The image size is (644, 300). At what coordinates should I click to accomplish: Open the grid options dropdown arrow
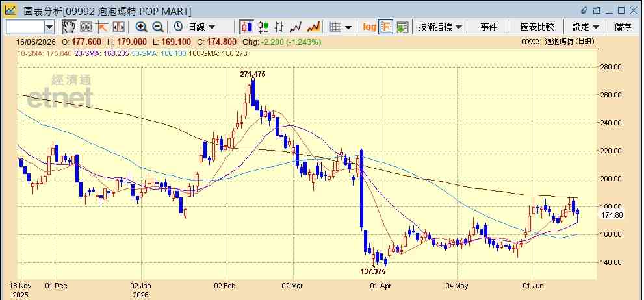[348, 27]
